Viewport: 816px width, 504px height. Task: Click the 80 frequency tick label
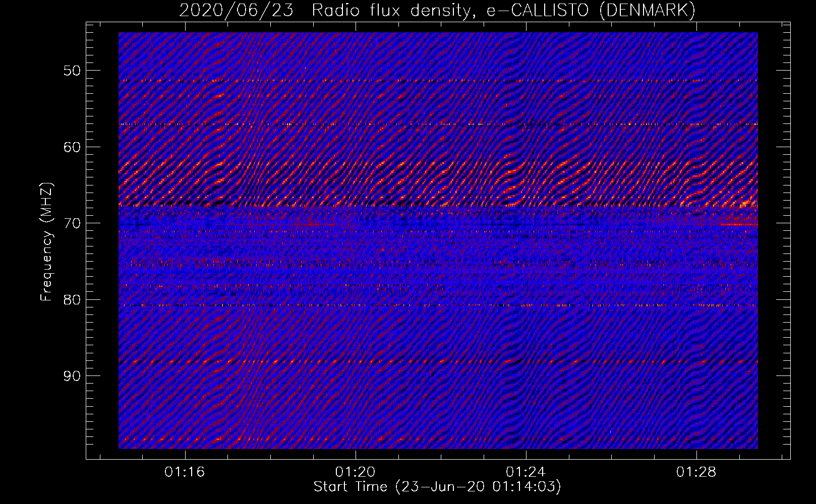click(72, 300)
